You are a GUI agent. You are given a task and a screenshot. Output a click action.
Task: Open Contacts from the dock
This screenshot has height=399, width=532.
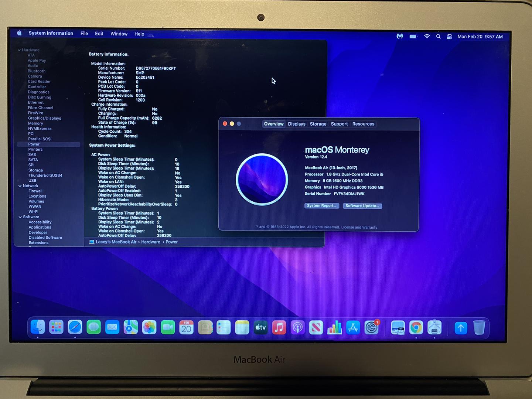[x=205, y=327]
